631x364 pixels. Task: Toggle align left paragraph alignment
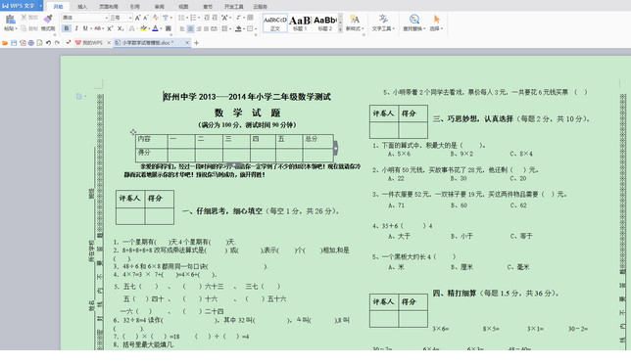point(182,28)
